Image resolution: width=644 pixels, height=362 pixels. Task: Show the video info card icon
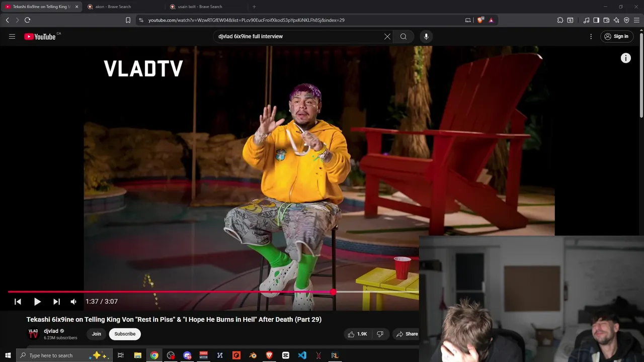click(625, 58)
